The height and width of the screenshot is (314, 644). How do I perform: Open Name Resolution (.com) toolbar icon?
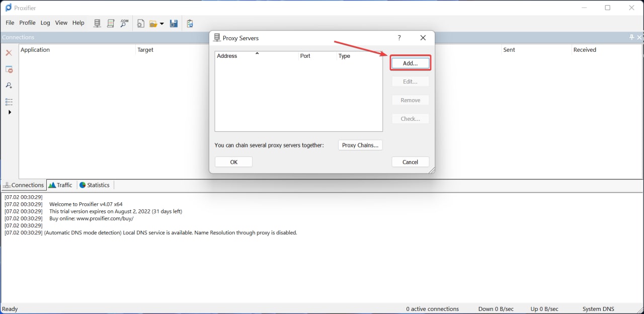tap(124, 23)
